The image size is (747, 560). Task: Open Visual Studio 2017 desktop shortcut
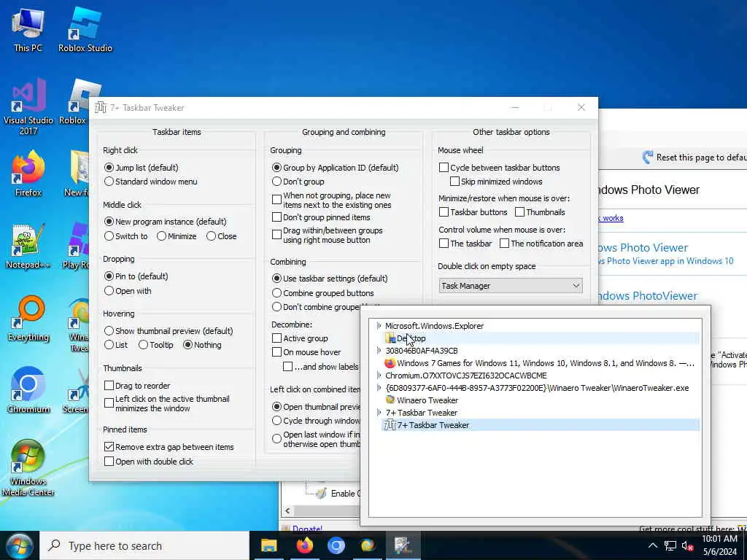pyautogui.click(x=28, y=108)
